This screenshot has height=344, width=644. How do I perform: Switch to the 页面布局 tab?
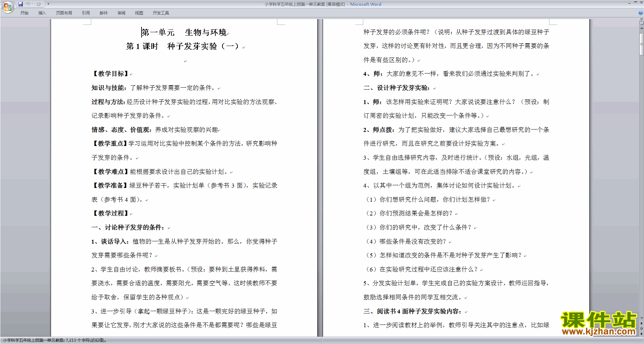pos(64,13)
